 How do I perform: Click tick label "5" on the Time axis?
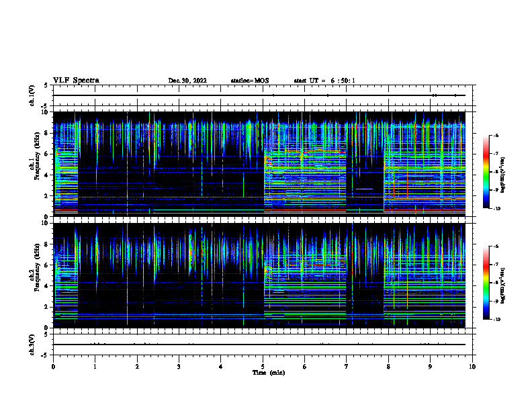pos(263,367)
